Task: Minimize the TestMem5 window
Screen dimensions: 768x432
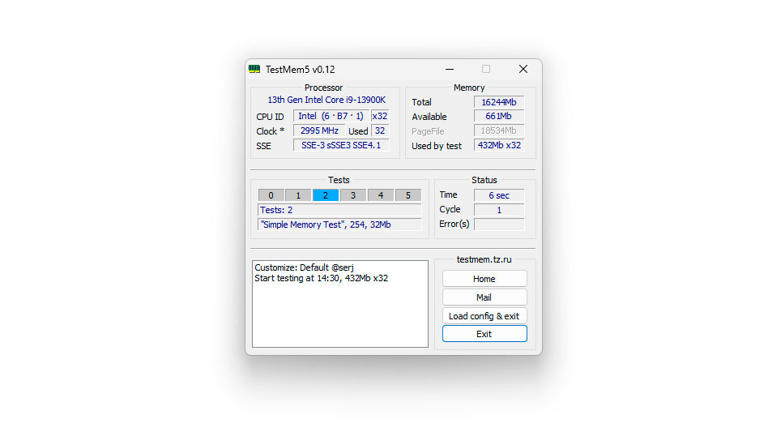Action: [x=449, y=69]
